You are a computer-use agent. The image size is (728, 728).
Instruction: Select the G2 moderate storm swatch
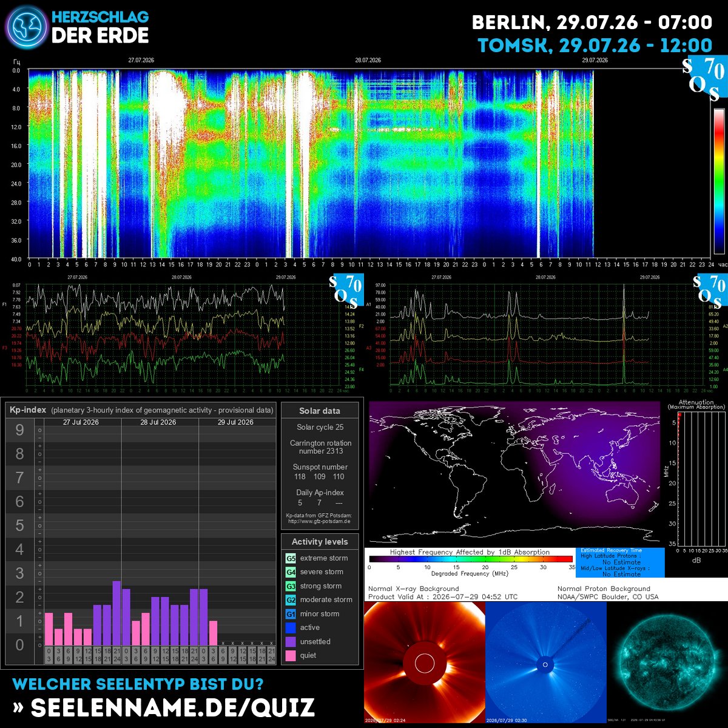[x=291, y=600]
